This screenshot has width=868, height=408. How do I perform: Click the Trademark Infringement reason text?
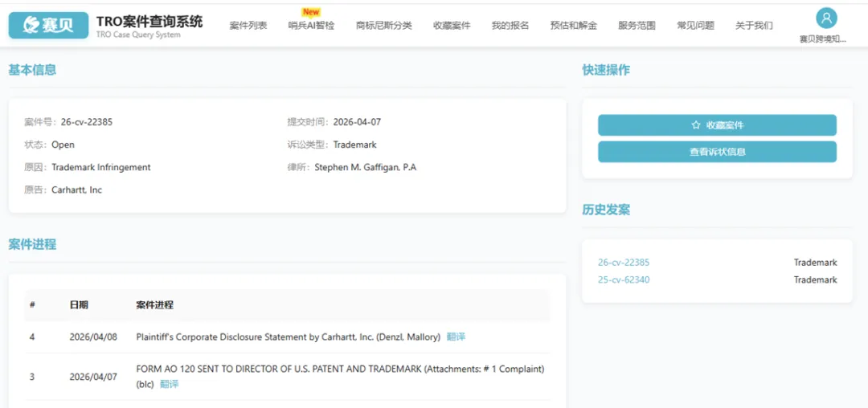(100, 167)
